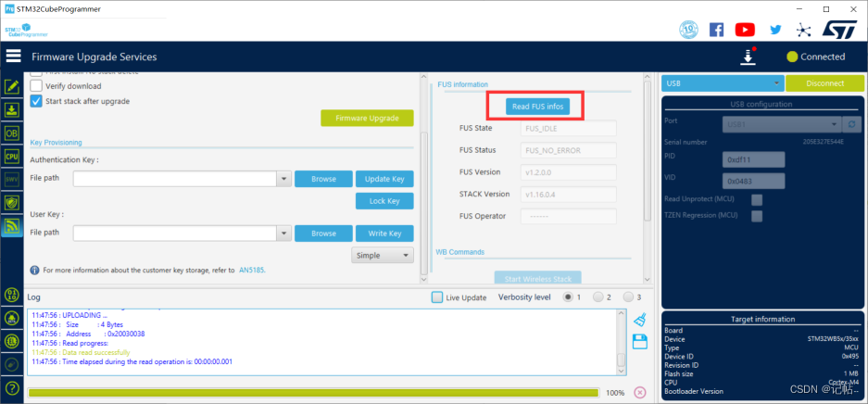Toggle TZEN Regression (MCU) checkbox
The image size is (868, 404).
coord(757,216)
